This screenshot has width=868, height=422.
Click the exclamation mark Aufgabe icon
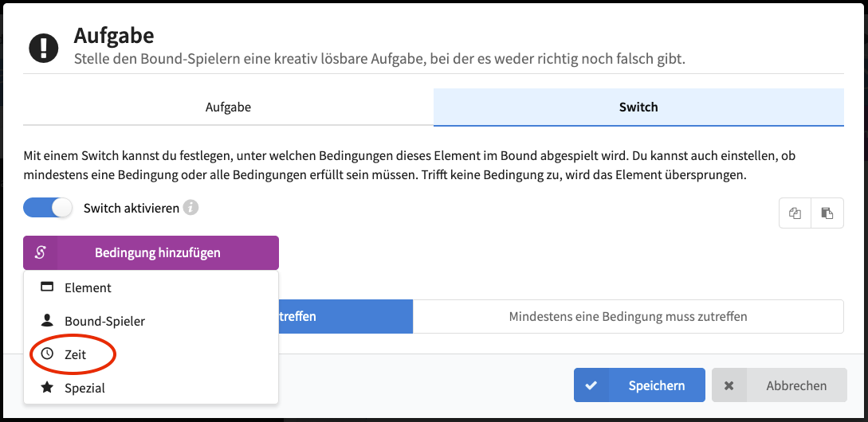click(44, 49)
